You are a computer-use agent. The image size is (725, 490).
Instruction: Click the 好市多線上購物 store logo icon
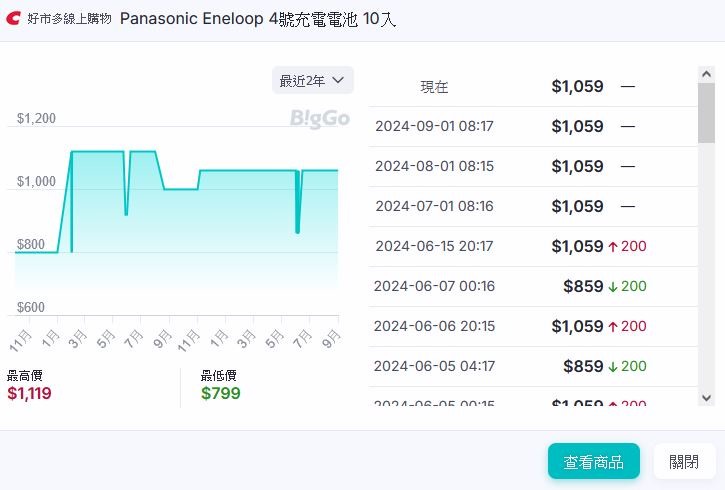point(12,19)
